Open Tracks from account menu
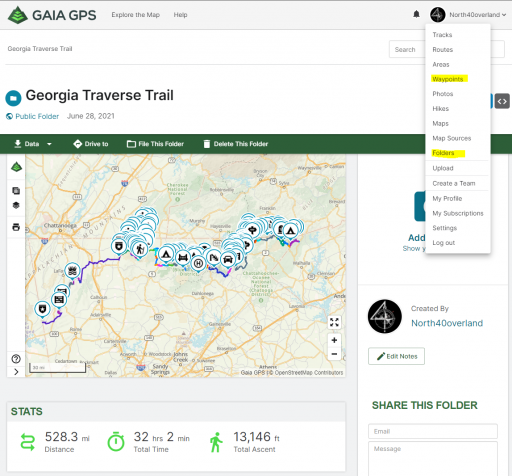The height and width of the screenshot is (476, 512). pyautogui.click(x=442, y=35)
